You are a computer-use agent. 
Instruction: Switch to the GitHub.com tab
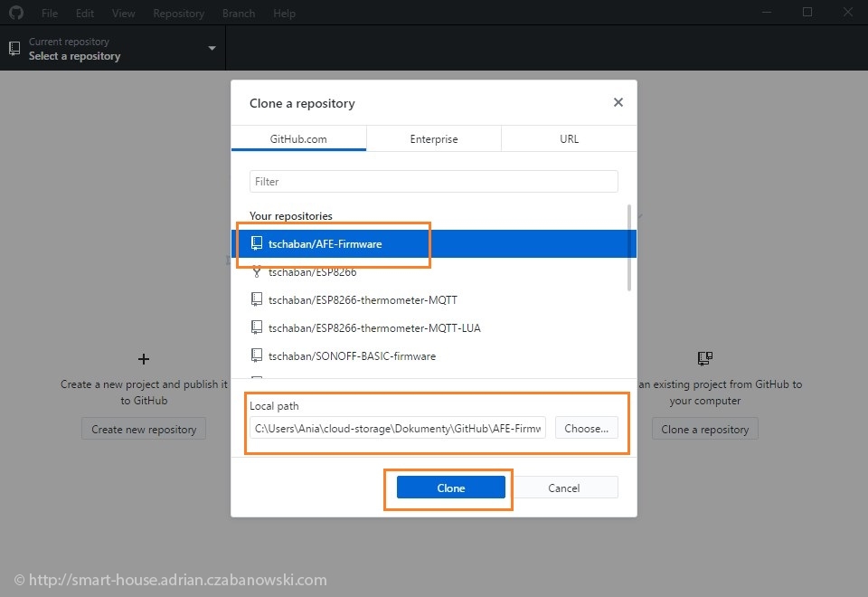[298, 138]
